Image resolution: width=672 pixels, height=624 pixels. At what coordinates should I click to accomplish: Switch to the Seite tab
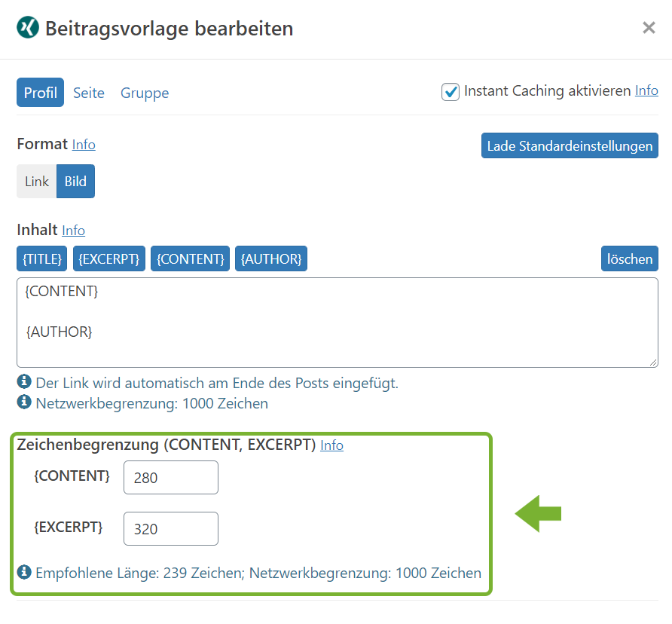click(x=88, y=92)
